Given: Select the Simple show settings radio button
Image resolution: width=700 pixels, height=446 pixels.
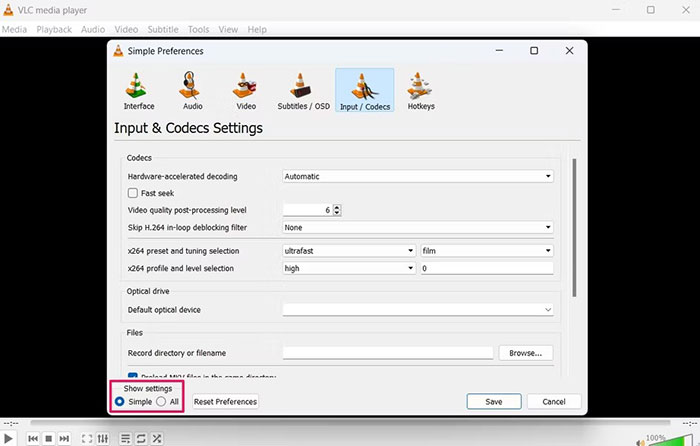Looking at the screenshot, I should (120, 401).
